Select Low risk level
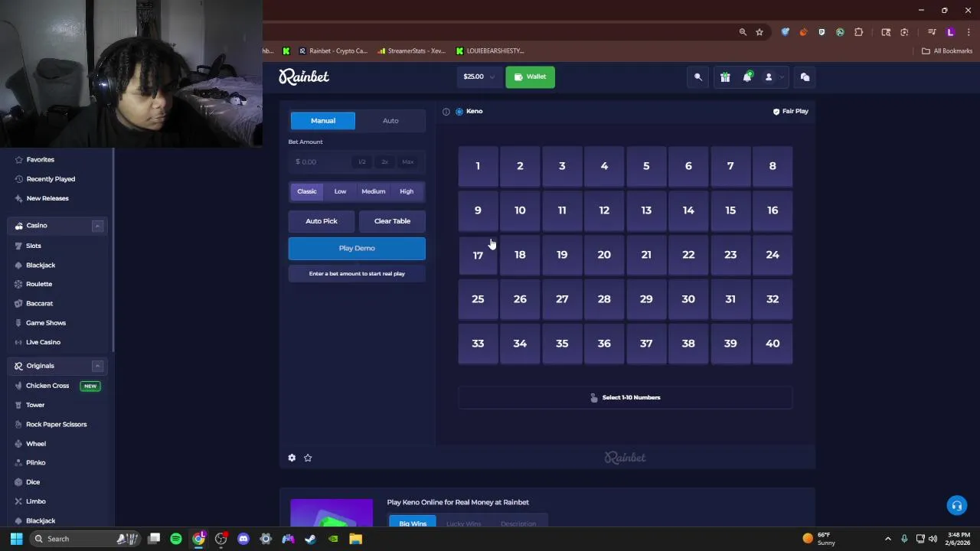This screenshot has width=980, height=551. (x=340, y=191)
